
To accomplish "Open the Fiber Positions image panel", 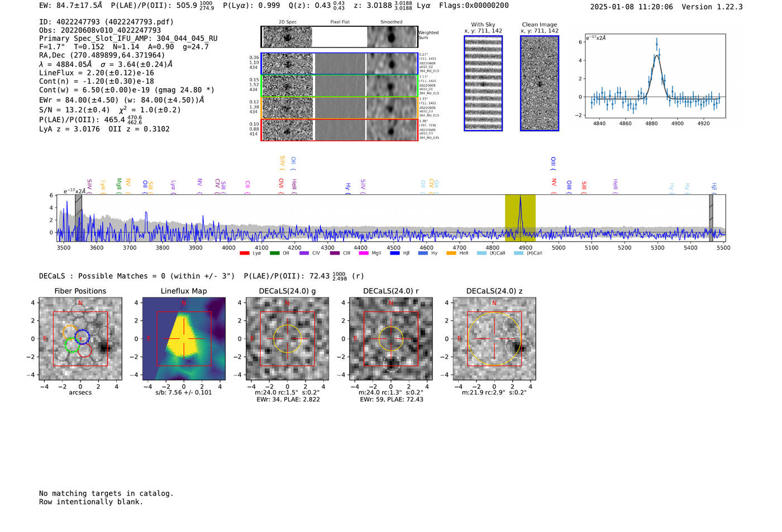I will [x=80, y=339].
